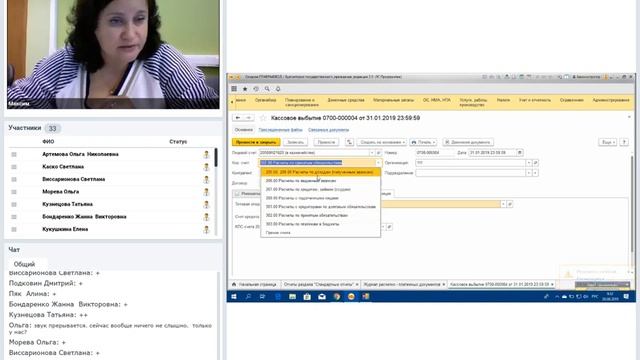Open notifications bell in 1C toolbar
Screen dimensions: 640x360
coord(278,89)
